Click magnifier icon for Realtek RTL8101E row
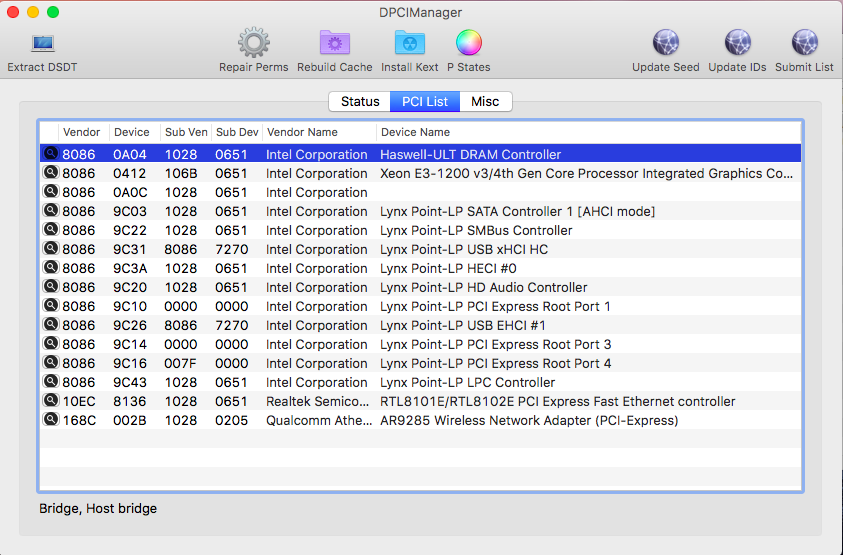This screenshot has width=843, height=555. click(50, 401)
